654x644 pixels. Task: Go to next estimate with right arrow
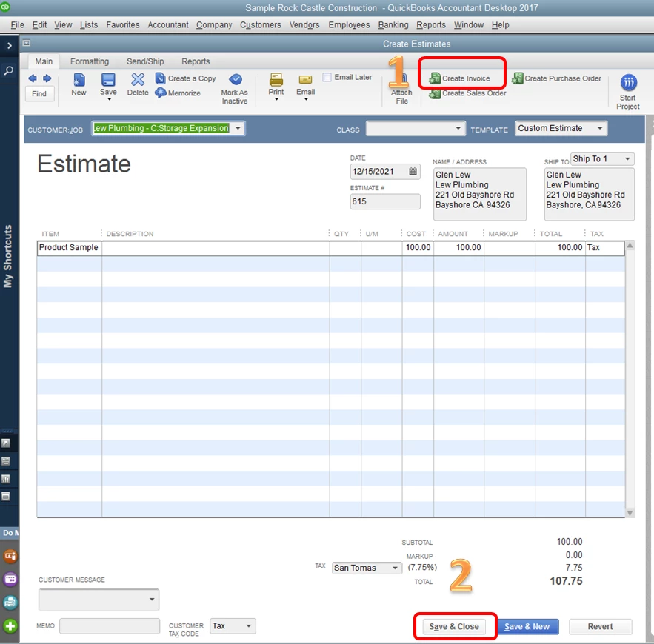point(47,78)
